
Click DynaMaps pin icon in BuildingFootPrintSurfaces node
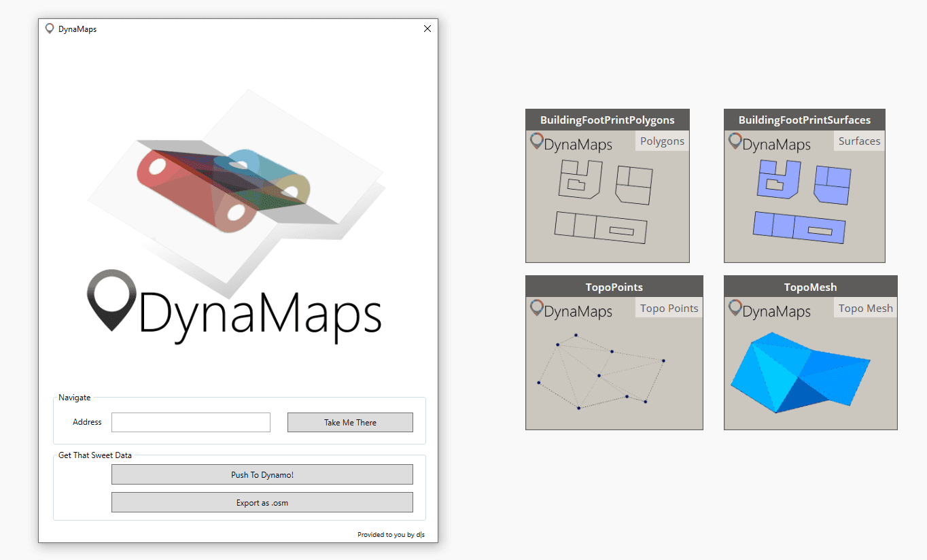[735, 141]
